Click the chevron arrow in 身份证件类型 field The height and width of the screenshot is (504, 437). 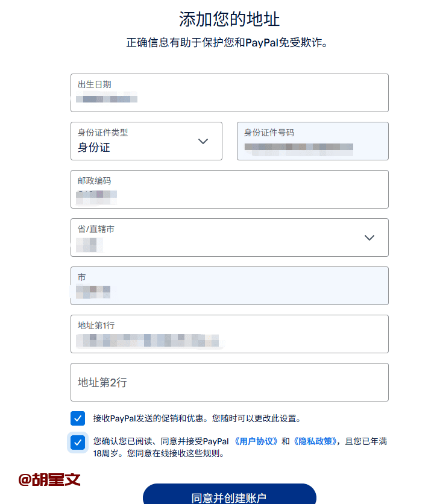tap(203, 141)
